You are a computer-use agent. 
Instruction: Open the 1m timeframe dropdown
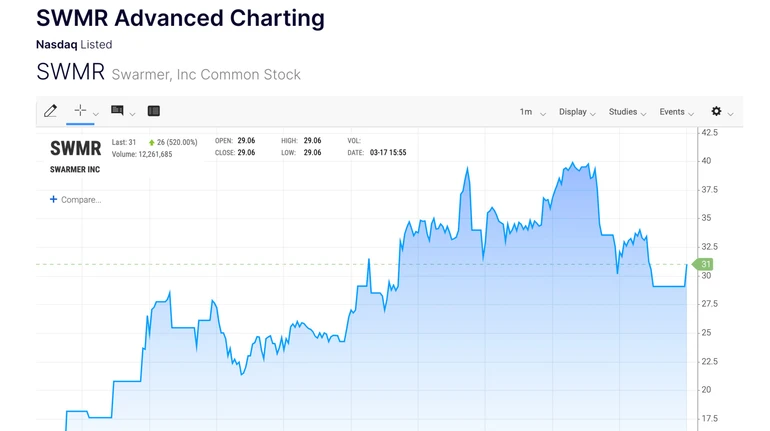[x=532, y=112]
